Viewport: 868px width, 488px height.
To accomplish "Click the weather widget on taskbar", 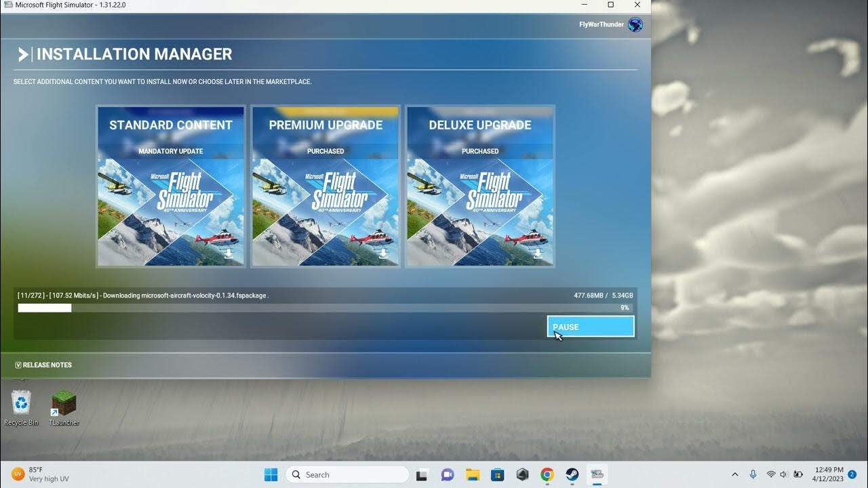I will [41, 474].
